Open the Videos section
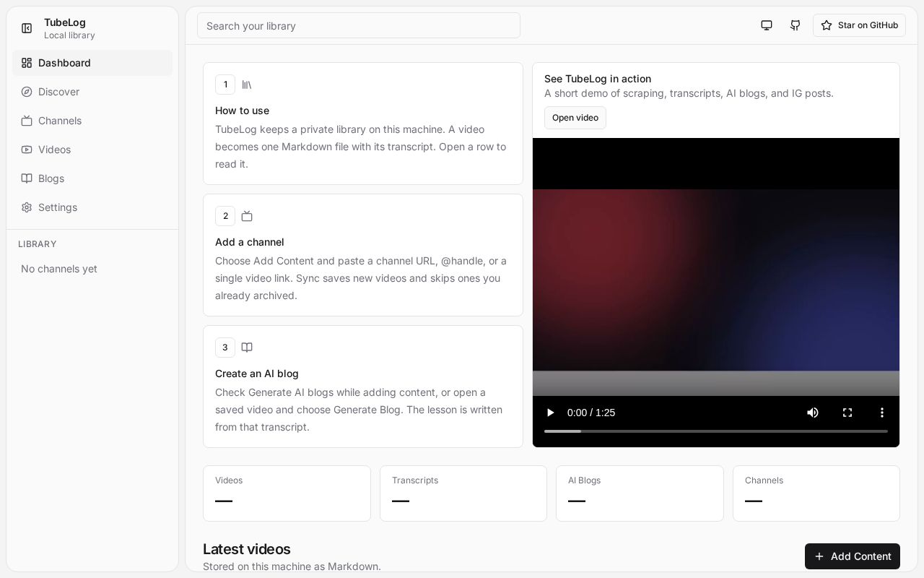Screen dimensions: 924x578 [92, 150]
